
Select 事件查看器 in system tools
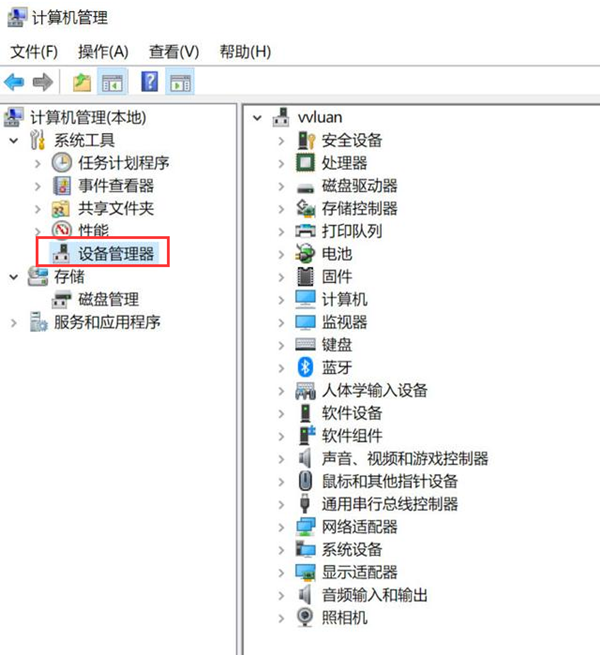click(x=116, y=185)
